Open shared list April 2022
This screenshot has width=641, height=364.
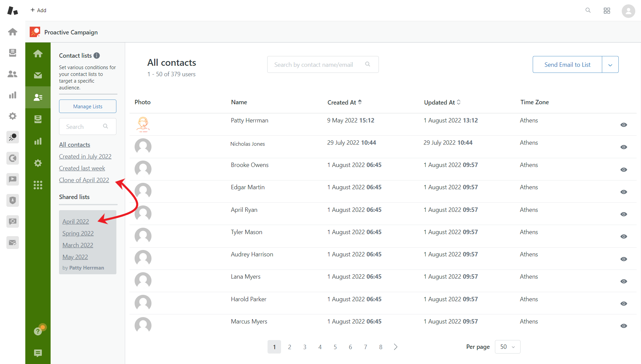click(x=76, y=222)
